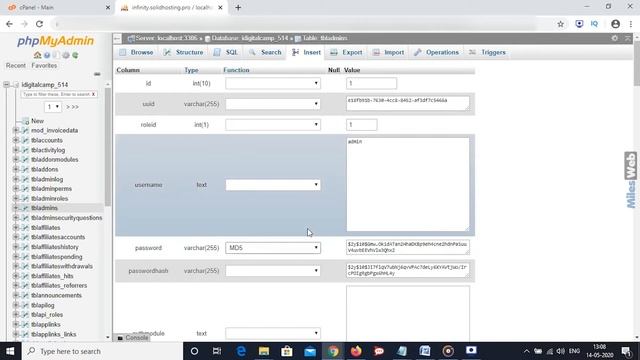The width and height of the screenshot is (640, 360).
Task: Click the Export tab icon
Action: tap(334, 52)
